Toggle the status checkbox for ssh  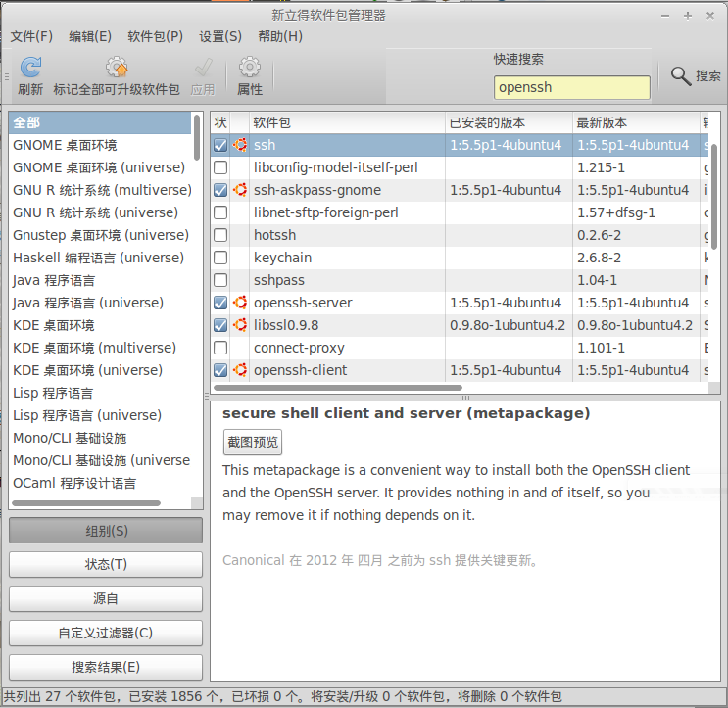coord(220,145)
